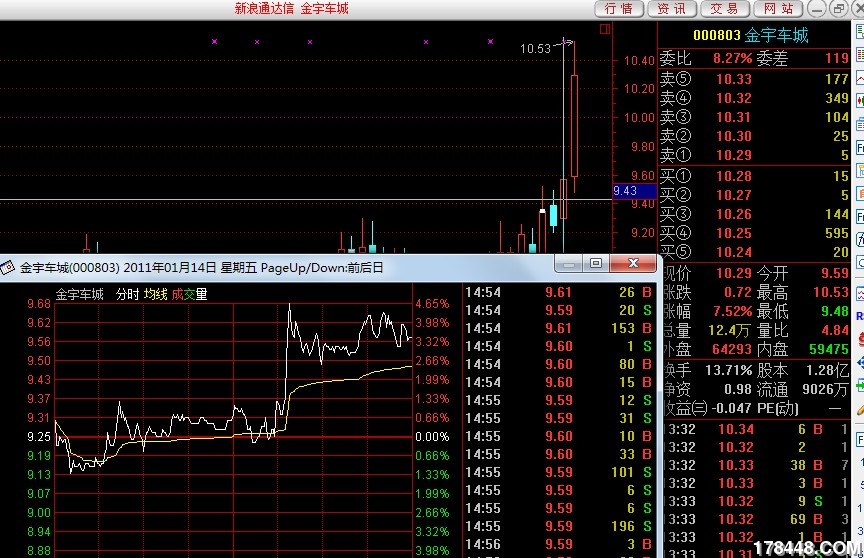Select popup tick 14:54 9.61 153 B
864x558 pixels.
pos(559,328)
